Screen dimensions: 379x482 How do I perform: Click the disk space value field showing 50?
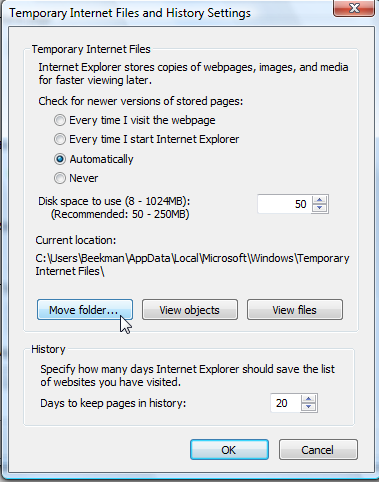(x=284, y=204)
